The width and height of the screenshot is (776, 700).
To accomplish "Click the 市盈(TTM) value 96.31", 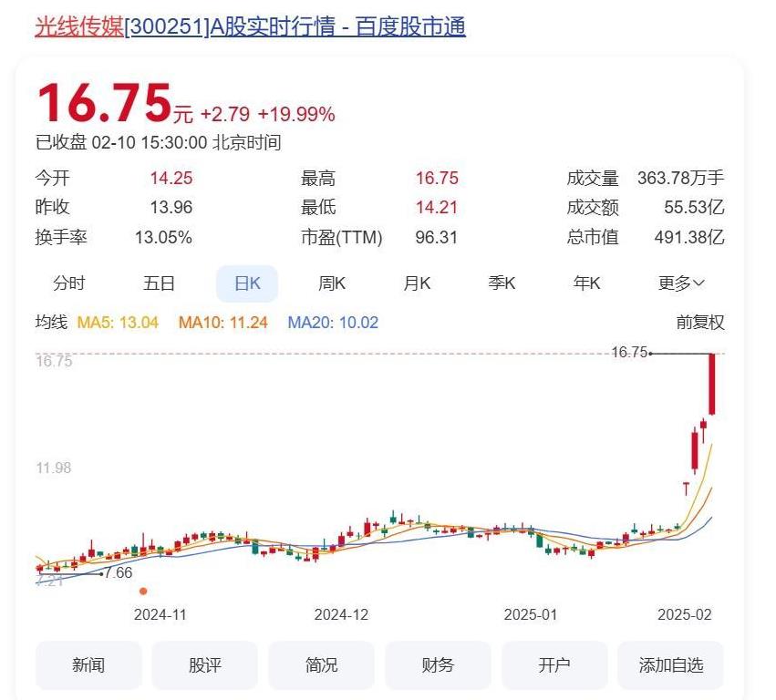I will click(x=437, y=237).
